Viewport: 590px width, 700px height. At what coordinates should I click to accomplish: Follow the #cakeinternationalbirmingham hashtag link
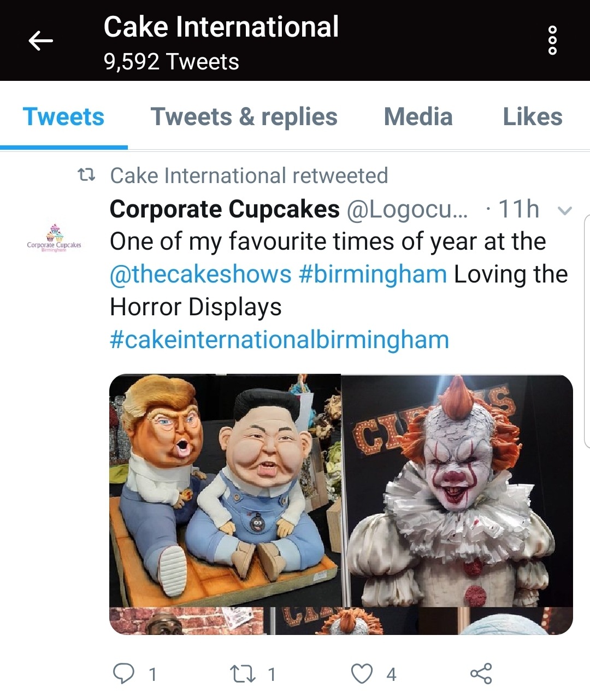[x=279, y=340]
